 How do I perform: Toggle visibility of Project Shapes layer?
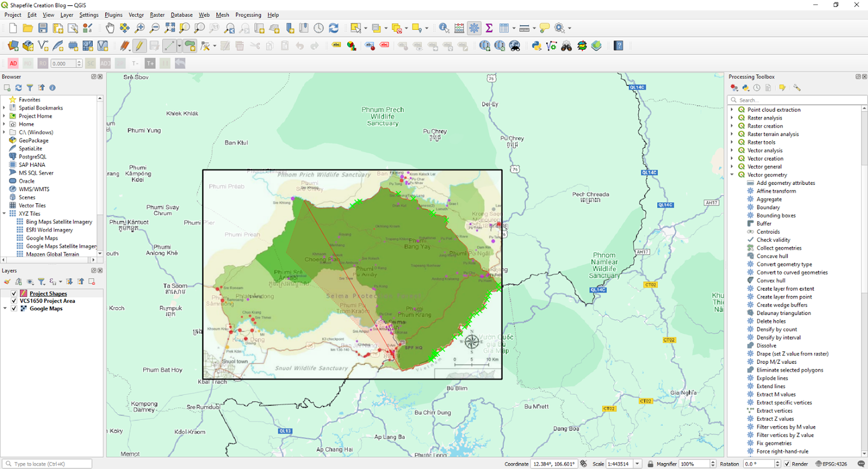14,293
